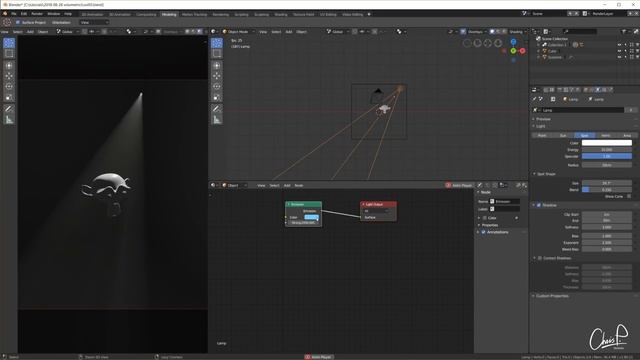Screen dimensions: 640x360
Task: Click the Emission node header
Action: tap(303, 204)
